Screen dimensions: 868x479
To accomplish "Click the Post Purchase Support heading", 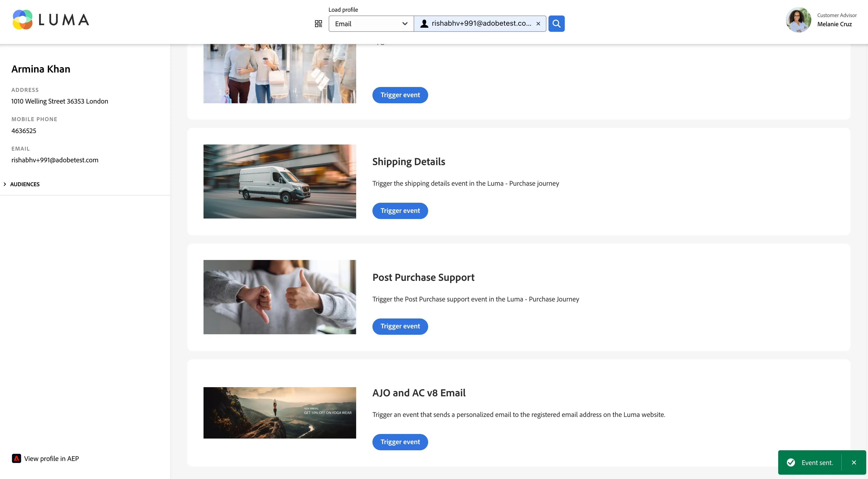I will [423, 277].
